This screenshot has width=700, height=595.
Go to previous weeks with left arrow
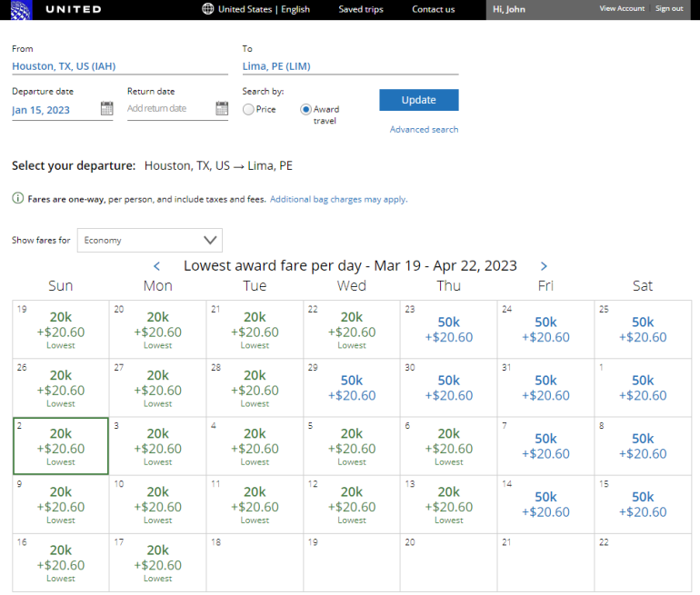157,266
